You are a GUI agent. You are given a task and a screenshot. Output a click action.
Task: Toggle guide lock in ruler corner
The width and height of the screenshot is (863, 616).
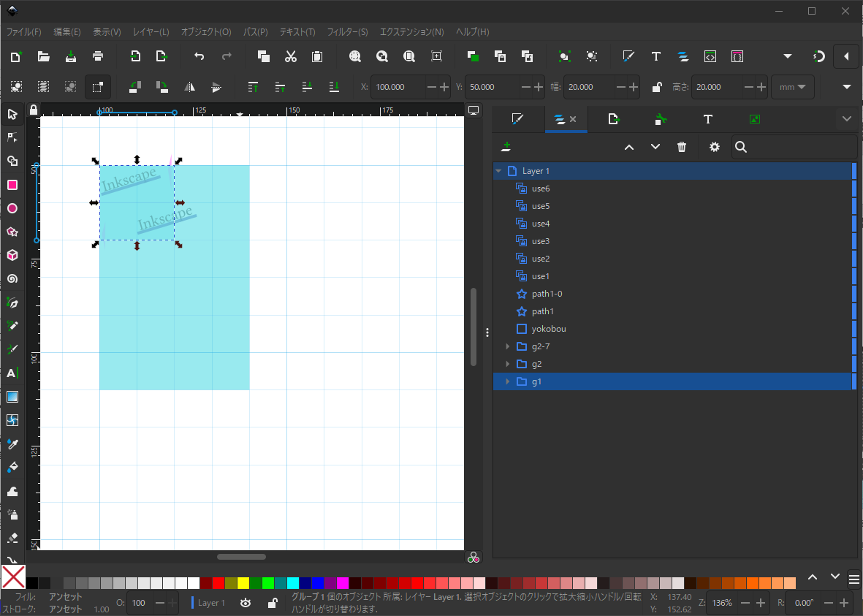pyautogui.click(x=34, y=110)
